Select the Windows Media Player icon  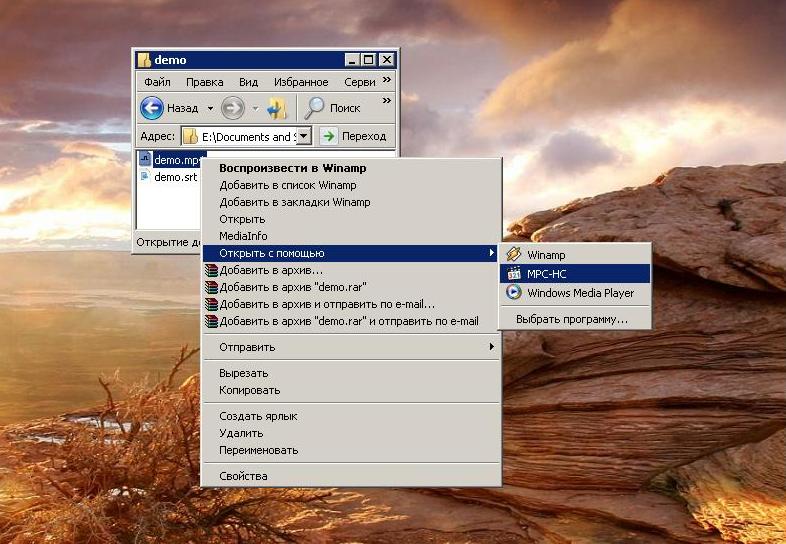point(514,293)
